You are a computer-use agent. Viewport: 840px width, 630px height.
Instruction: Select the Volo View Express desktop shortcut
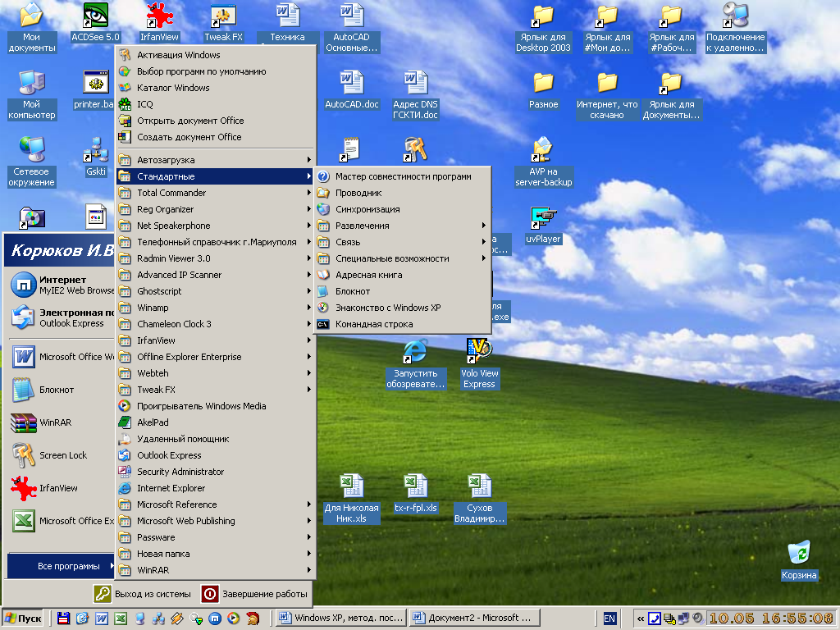(479, 364)
